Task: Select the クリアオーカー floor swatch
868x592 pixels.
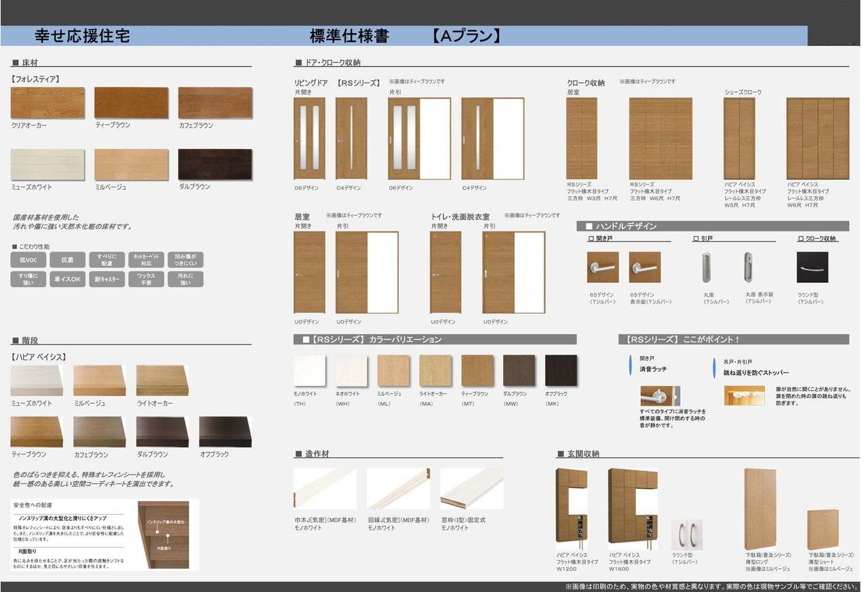Action: [47, 102]
